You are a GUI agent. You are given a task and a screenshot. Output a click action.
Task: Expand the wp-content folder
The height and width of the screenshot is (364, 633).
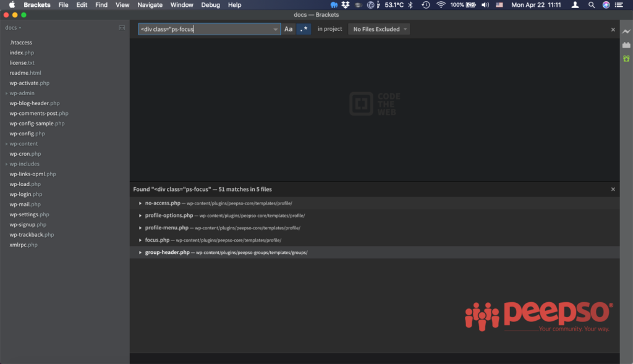coord(23,144)
